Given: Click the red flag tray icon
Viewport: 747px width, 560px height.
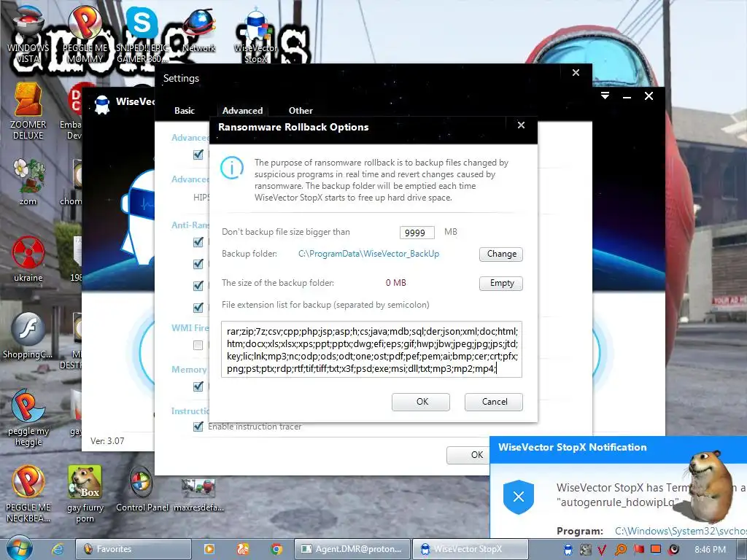Looking at the screenshot, I should click(638, 550).
